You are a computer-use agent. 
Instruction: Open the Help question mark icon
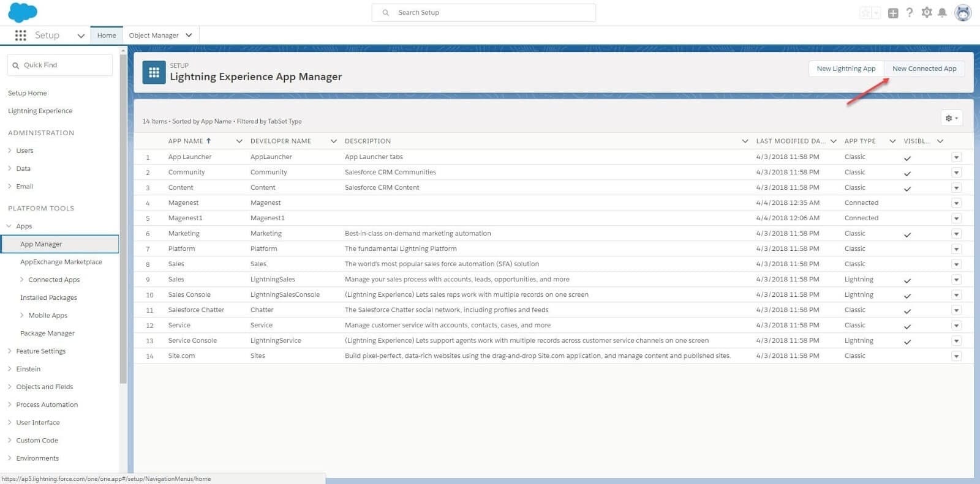point(910,12)
